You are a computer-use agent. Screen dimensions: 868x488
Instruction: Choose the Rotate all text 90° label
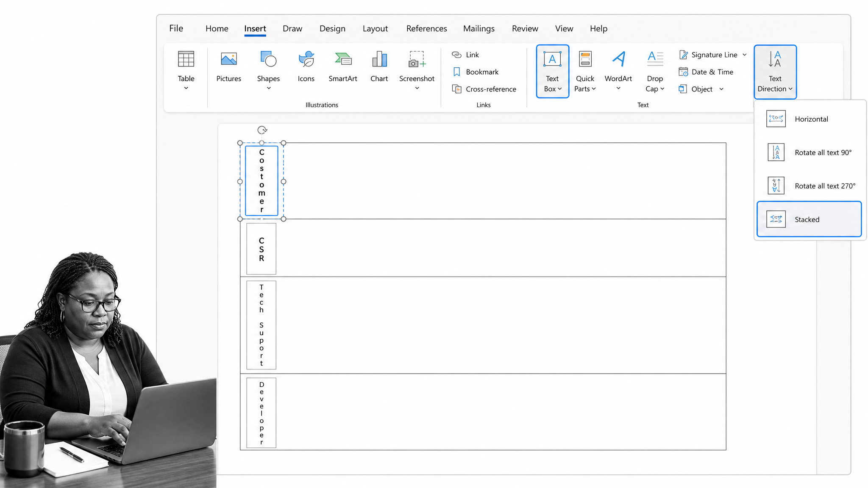click(x=823, y=152)
